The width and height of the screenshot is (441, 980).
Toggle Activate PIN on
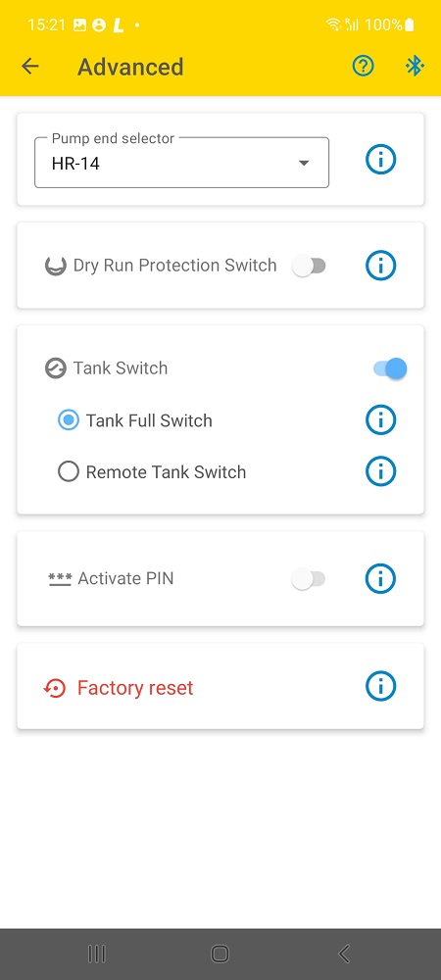[x=310, y=579]
